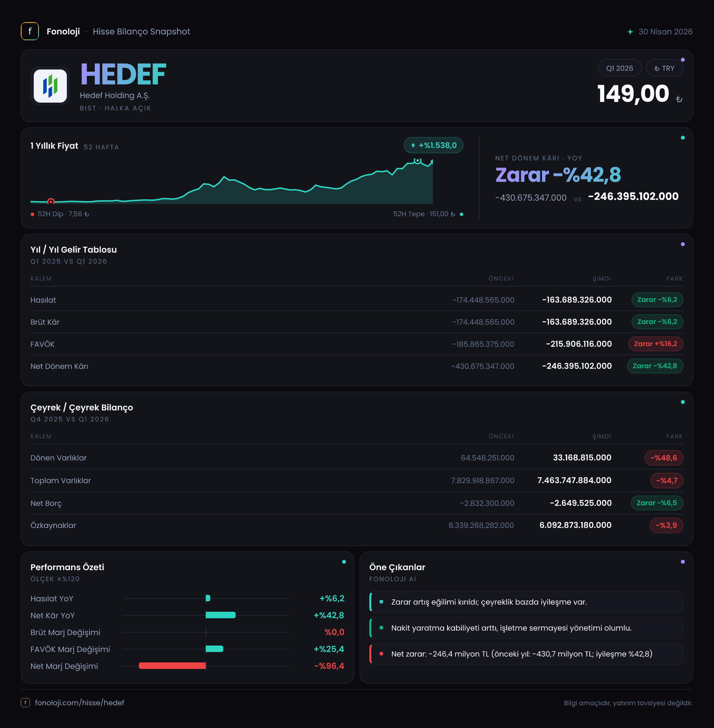Click the sparkle icon beside 30 Nisan 2026
Screen dimensions: 714x728
630,32
